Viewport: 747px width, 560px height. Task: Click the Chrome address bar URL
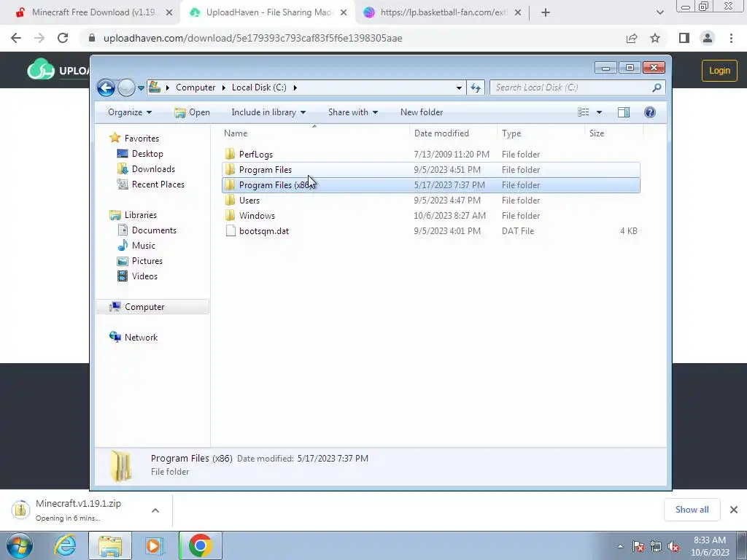pyautogui.click(x=252, y=38)
